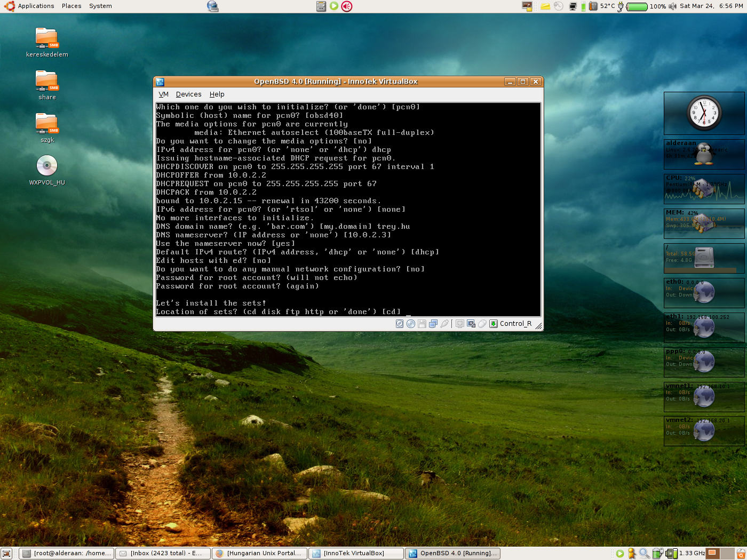
Task: Click the network indicator in VirtualBox status bar
Action: coord(433,324)
